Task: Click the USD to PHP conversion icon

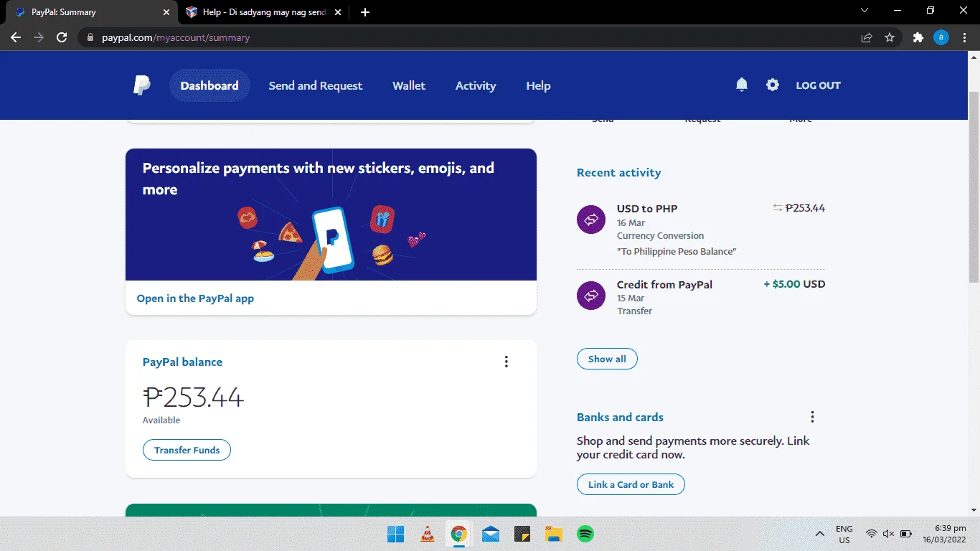Action: pyautogui.click(x=591, y=219)
